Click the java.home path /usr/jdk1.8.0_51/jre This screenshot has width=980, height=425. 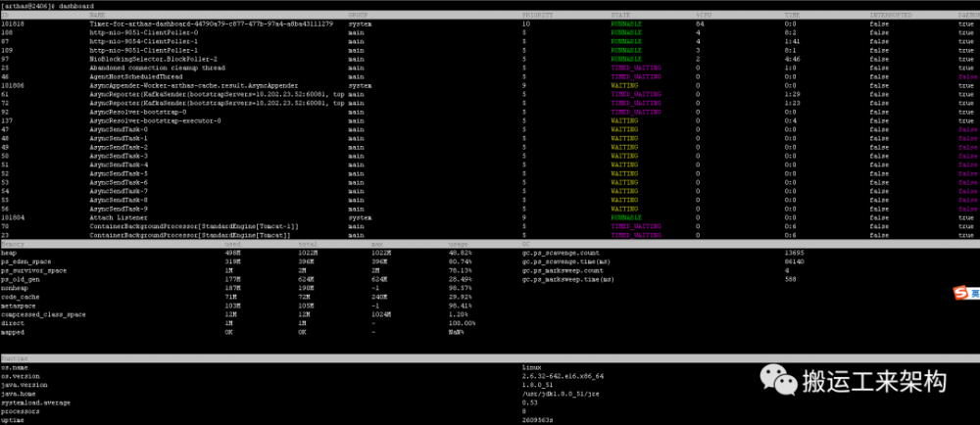click(x=559, y=394)
